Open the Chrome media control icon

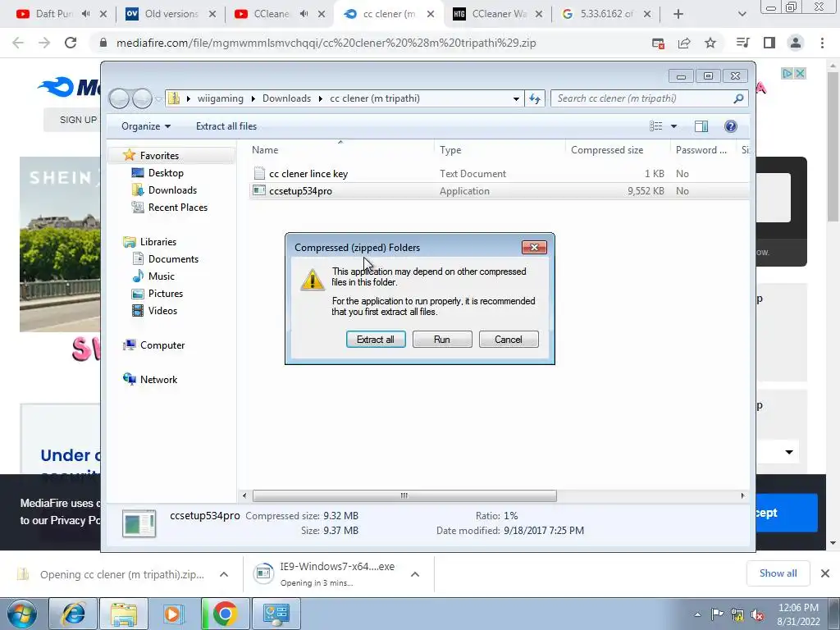(743, 43)
